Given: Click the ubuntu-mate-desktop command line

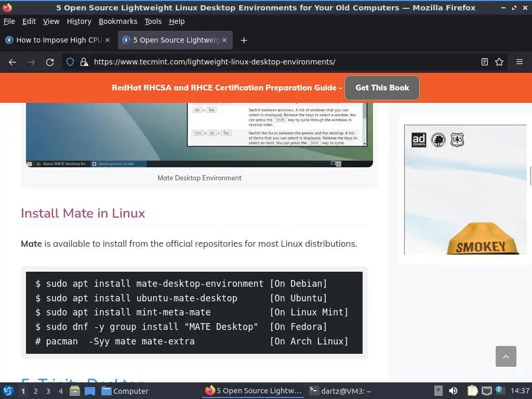Looking at the screenshot, I should tap(181, 298).
